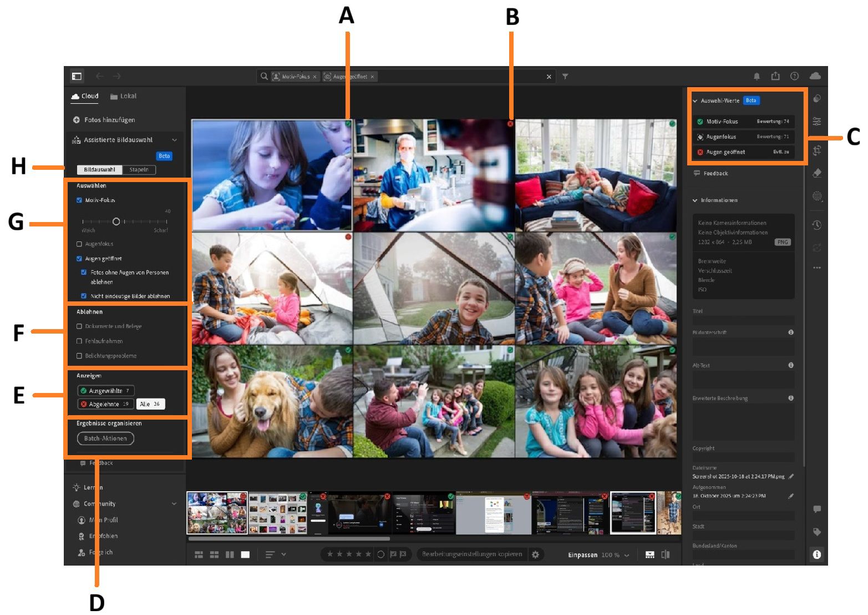The image size is (868, 615).
Task: Disable the Motiv-Fokus checkbox
Action: [78, 200]
